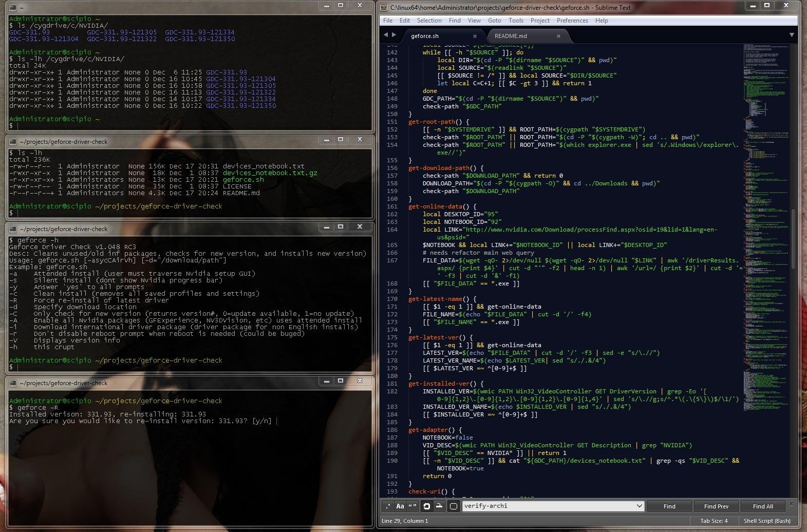The width and height of the screenshot is (807, 532).
Task: Go to next tab using right arrow
Action: [394, 35]
